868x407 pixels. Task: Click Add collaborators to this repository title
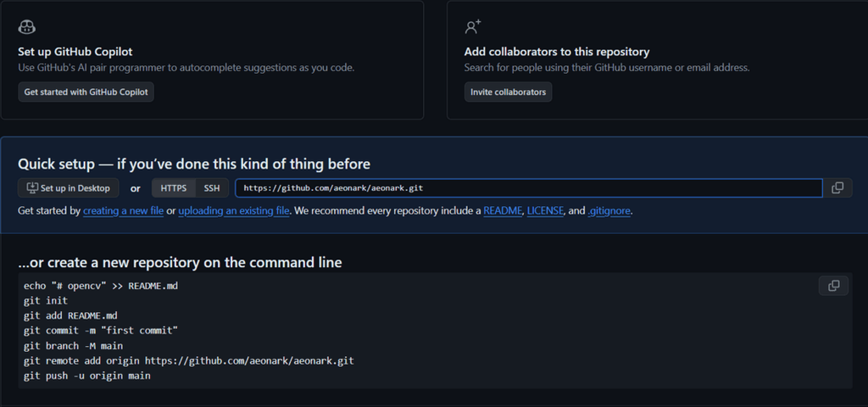coord(556,52)
